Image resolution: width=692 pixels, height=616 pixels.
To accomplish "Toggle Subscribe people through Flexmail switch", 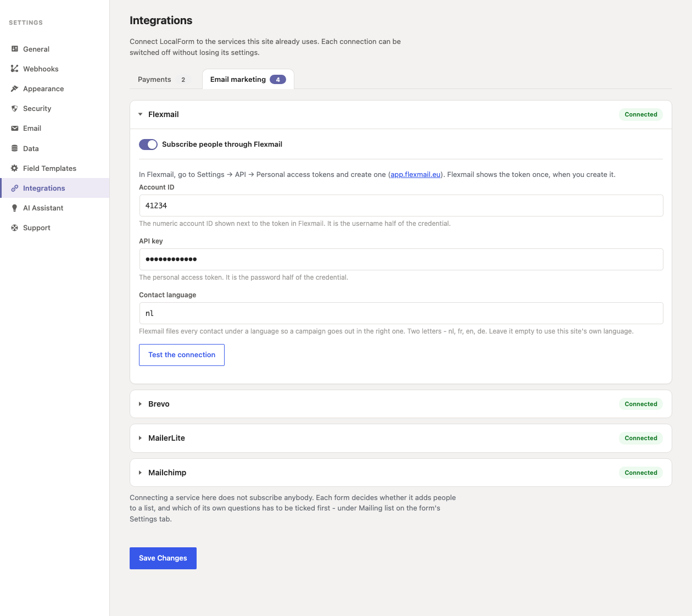I will coord(148,144).
